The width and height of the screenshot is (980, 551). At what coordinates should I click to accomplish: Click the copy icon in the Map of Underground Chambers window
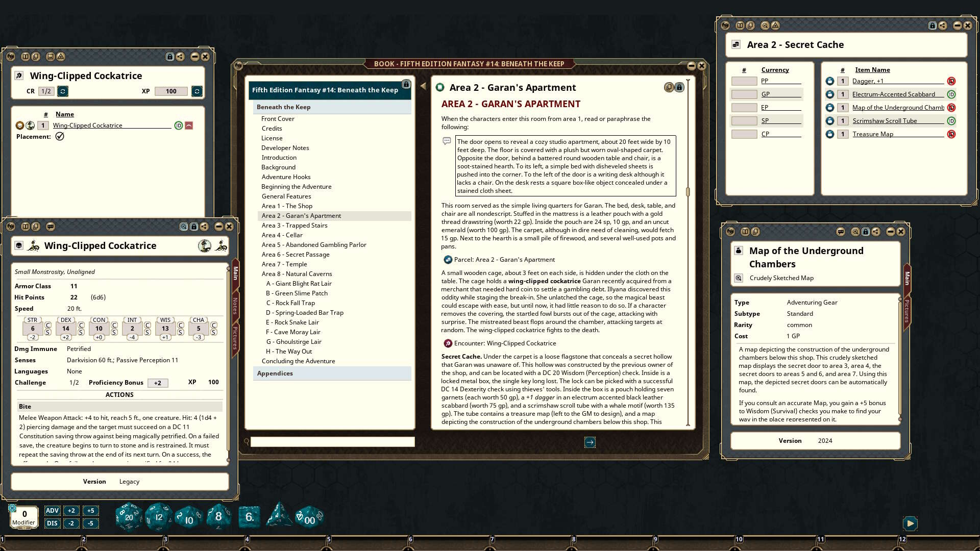[755, 232]
